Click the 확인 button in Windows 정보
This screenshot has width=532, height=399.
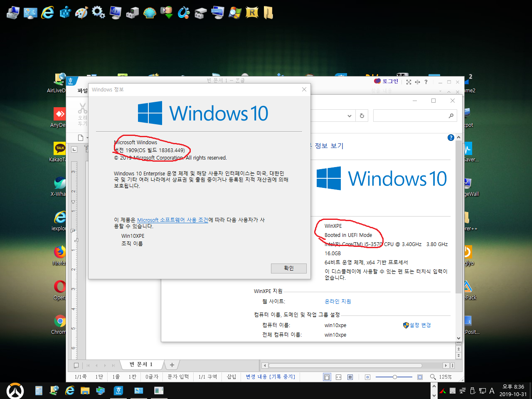tap(289, 268)
